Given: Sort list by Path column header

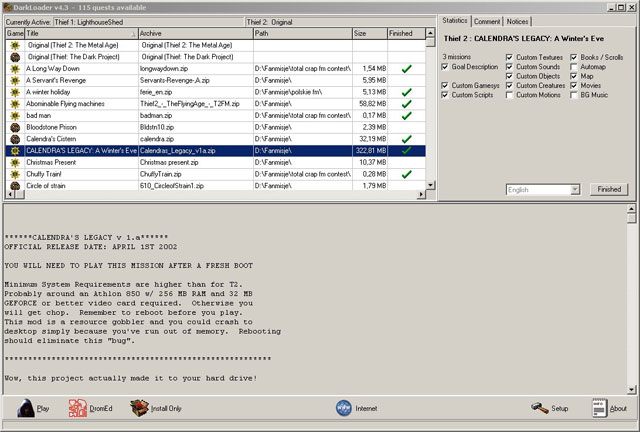Looking at the screenshot, I should click(302, 33).
